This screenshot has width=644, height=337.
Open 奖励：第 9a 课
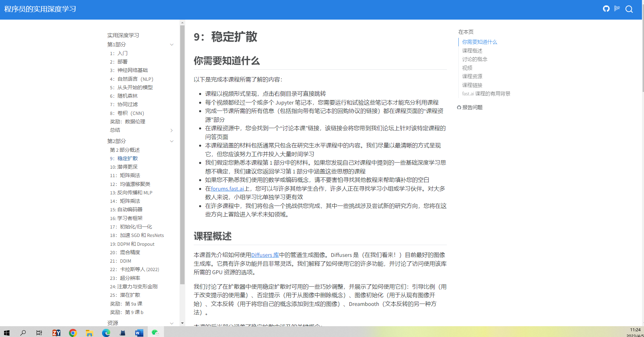coord(126,304)
